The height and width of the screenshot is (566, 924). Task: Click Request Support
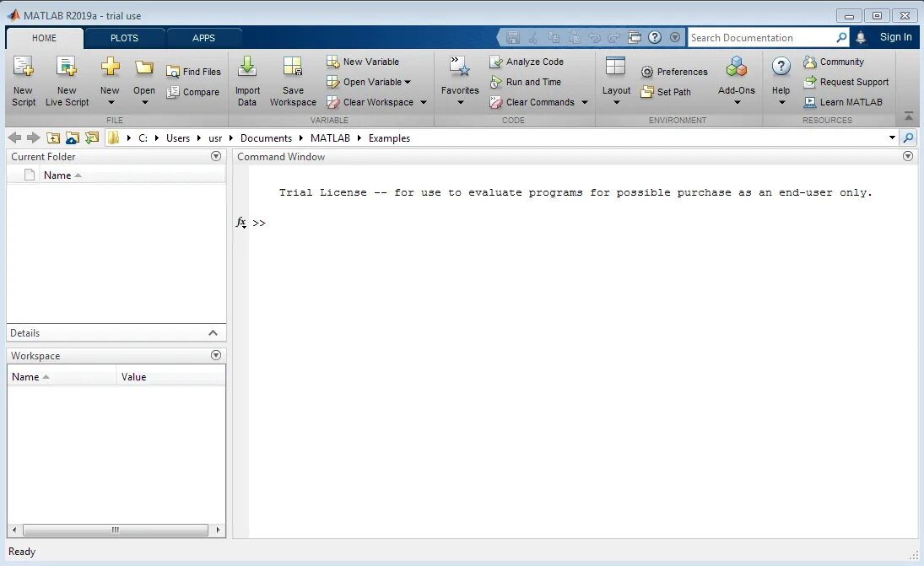(x=846, y=82)
